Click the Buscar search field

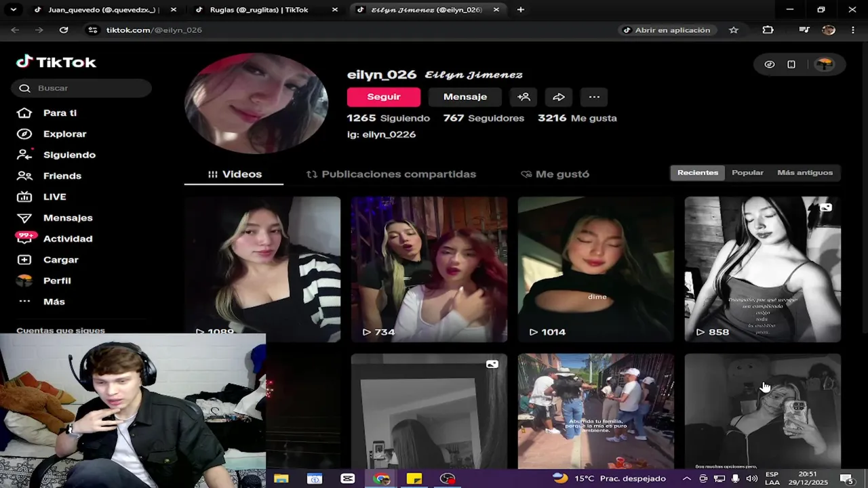81,88
